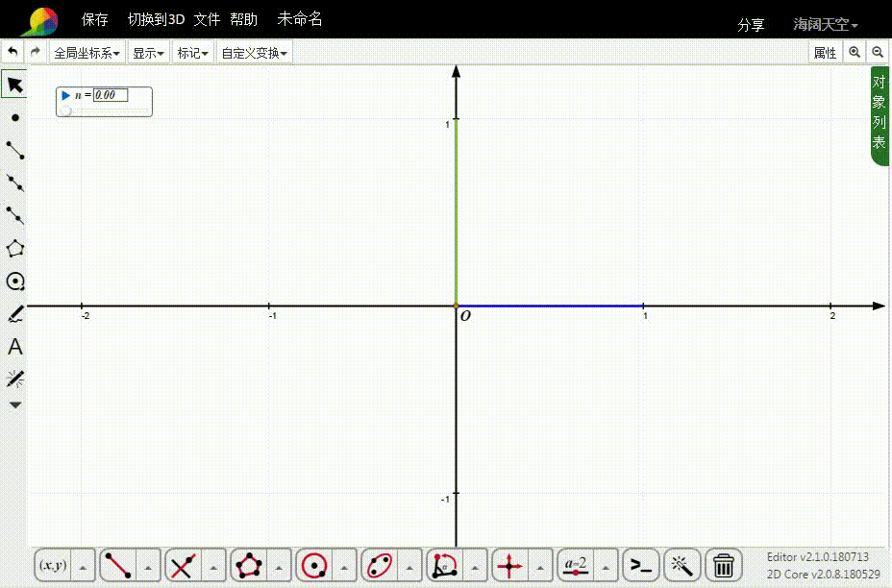Click the zoom in magnifier
Image resolution: width=892 pixels, height=588 pixels.
click(x=855, y=52)
